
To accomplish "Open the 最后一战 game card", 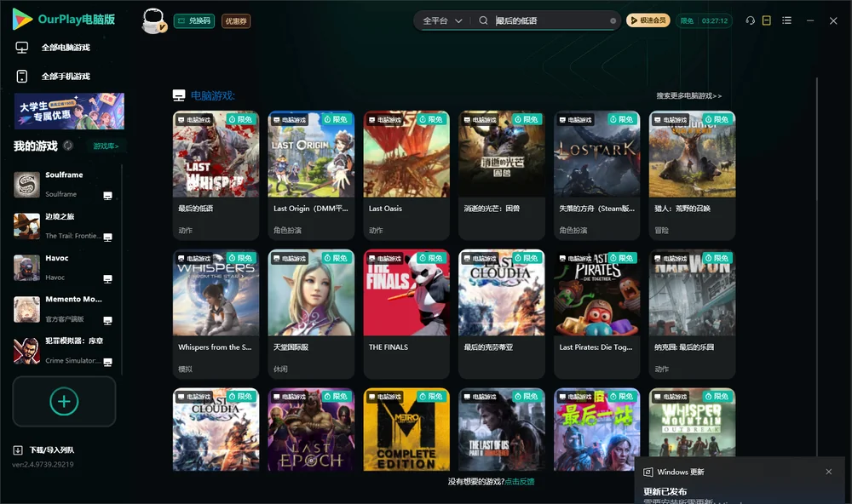I will click(596, 430).
